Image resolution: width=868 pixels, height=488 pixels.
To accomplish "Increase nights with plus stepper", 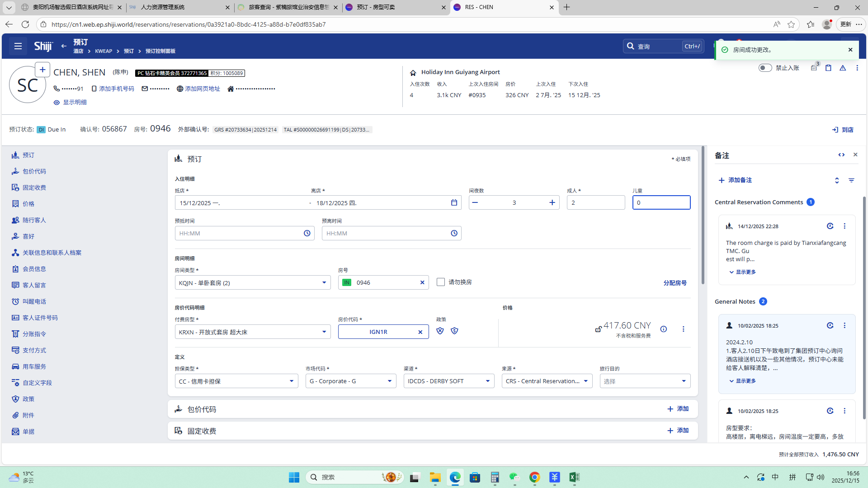I will pos(552,202).
